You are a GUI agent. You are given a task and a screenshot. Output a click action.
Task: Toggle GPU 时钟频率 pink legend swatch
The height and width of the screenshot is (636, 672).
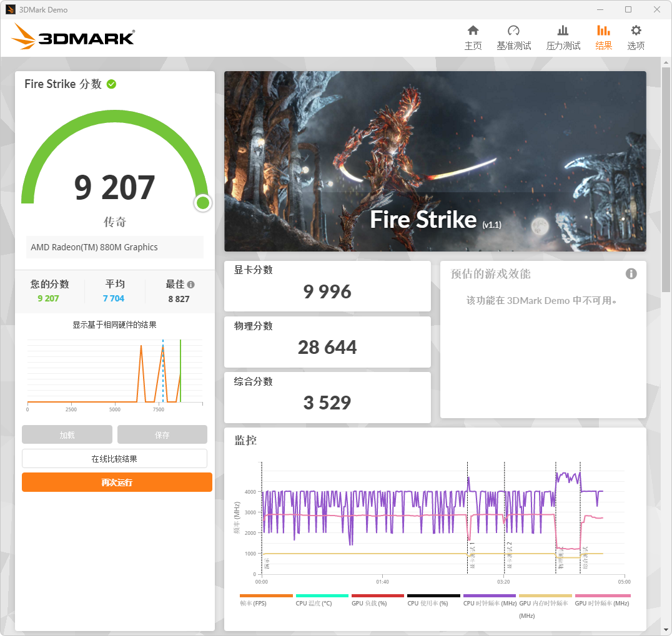603,595
